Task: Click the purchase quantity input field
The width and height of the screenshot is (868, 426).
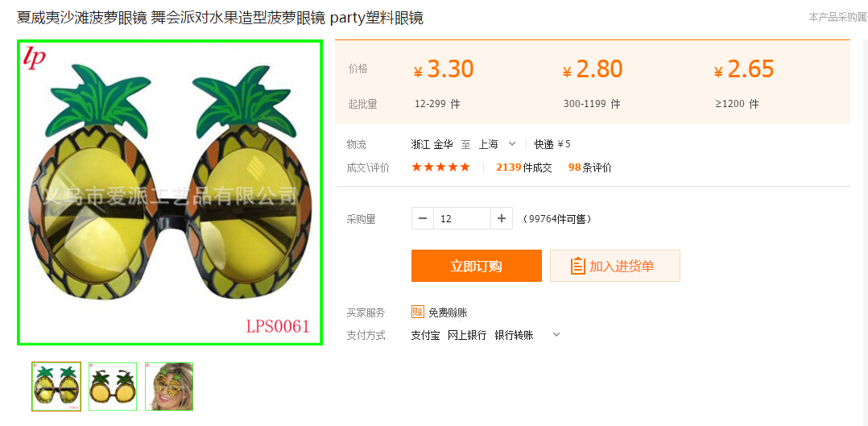Action: point(462,218)
